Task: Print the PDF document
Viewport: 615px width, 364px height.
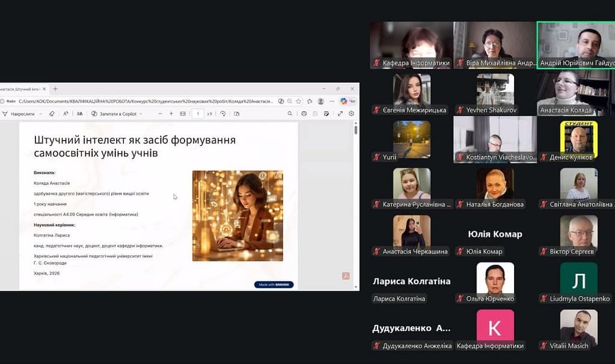Action: tap(304, 114)
